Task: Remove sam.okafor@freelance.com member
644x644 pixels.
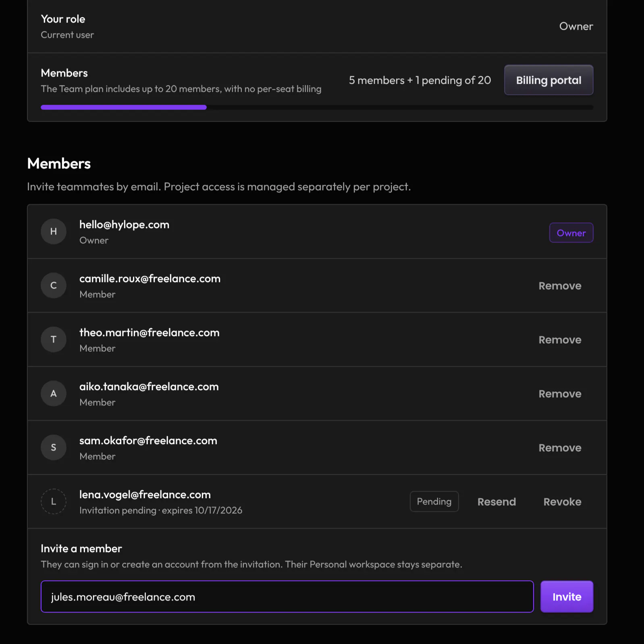Action: tap(560, 448)
